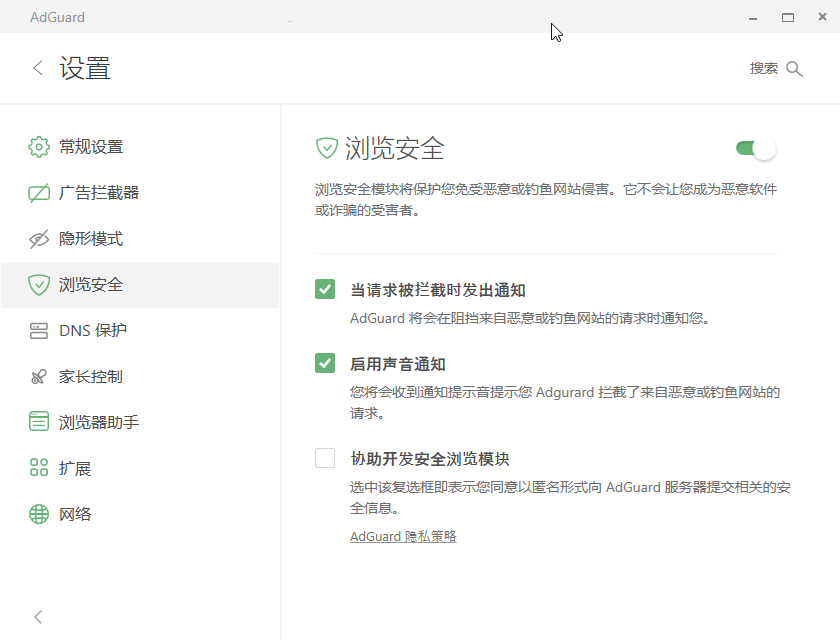Check 协助开发安全浏览模块 checkbox
Screen dimensions: 840x640
point(325,458)
